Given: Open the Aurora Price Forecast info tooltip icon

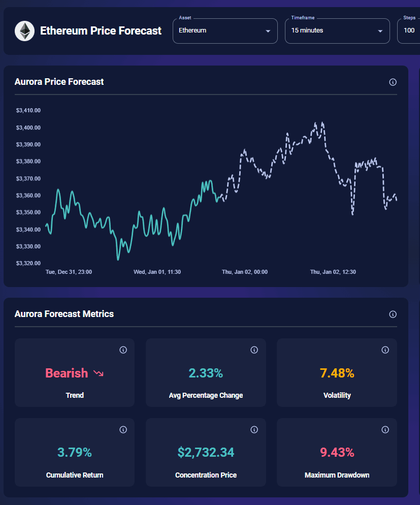Looking at the screenshot, I should (x=393, y=82).
